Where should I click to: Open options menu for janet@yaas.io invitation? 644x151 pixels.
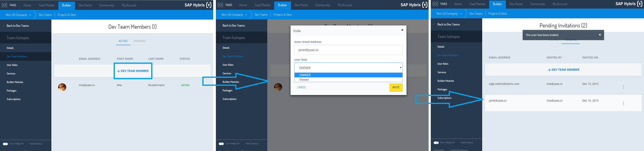coord(623,103)
